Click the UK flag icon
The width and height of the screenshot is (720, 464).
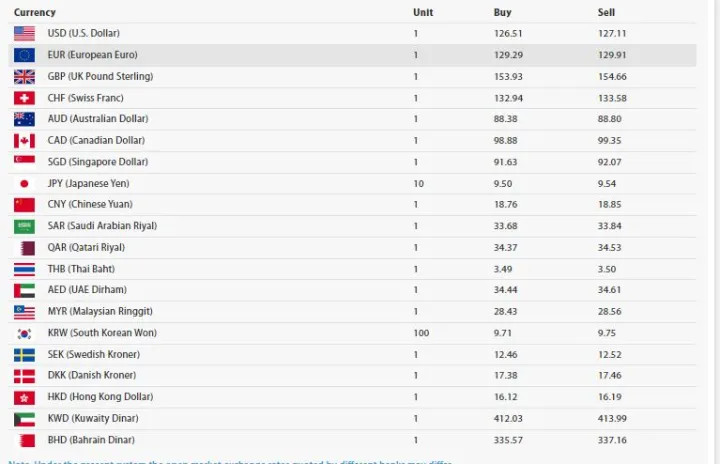tap(24, 77)
